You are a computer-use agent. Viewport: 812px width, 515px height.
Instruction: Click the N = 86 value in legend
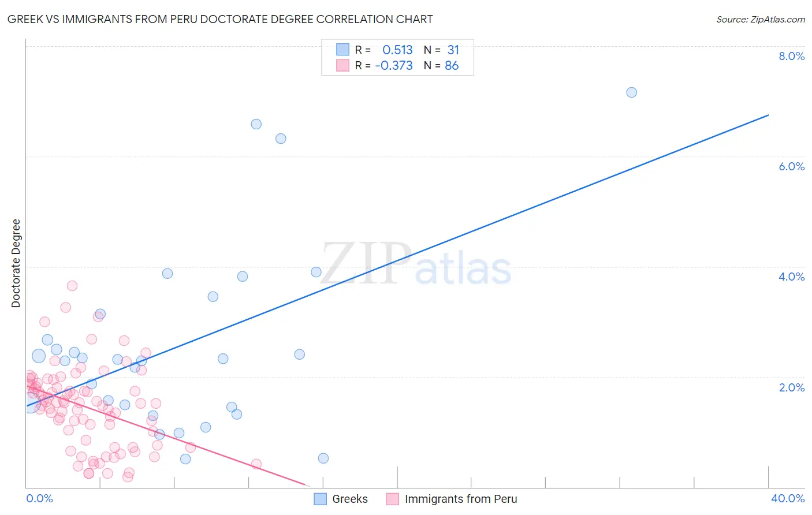pos(441,65)
